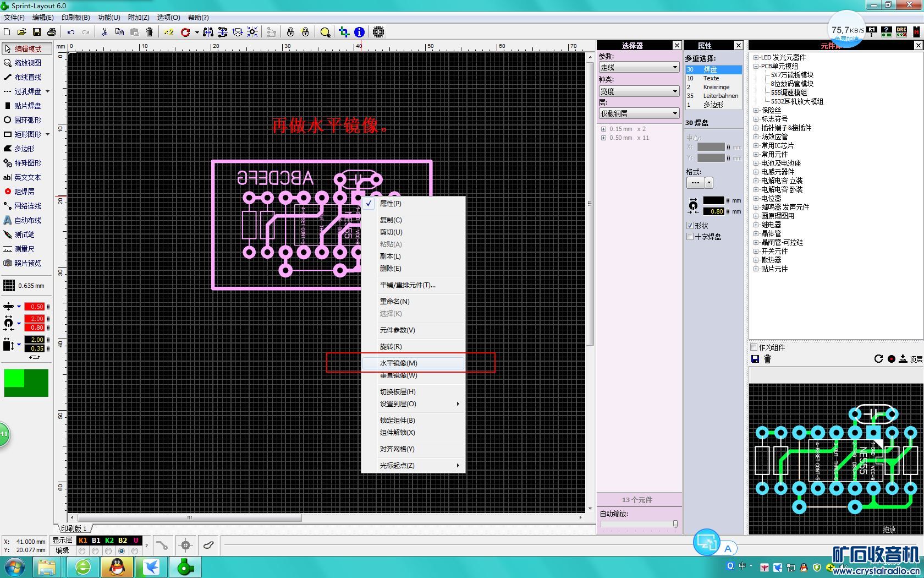This screenshot has height=578, width=924.
Task: Undo the last action in the toolbar
Action: pos(71,32)
